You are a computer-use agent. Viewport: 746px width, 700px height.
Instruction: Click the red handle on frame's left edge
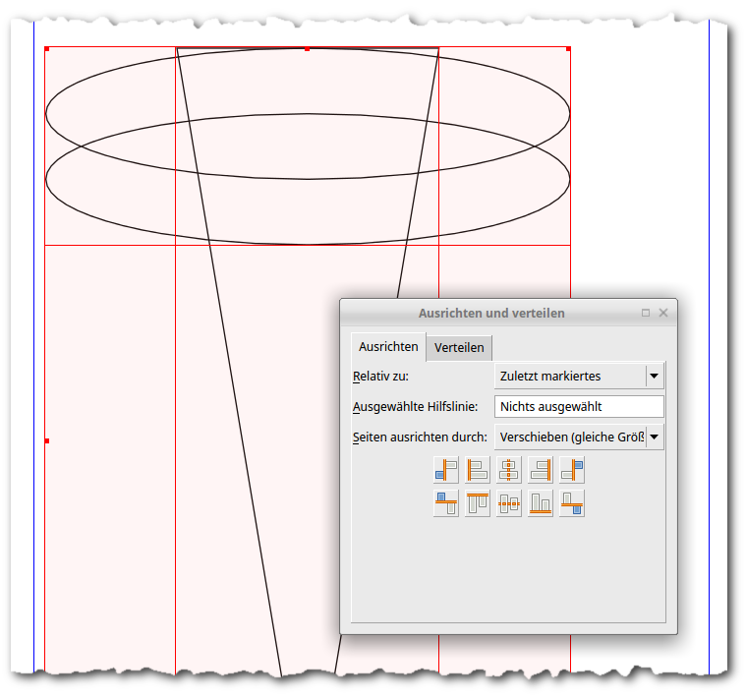(x=46, y=441)
